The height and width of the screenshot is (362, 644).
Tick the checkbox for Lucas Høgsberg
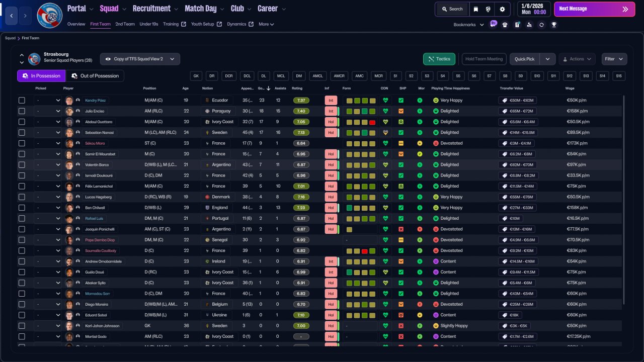22,197
